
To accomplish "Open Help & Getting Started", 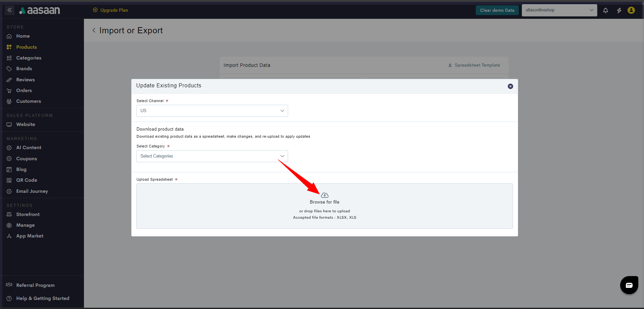I will click(43, 298).
